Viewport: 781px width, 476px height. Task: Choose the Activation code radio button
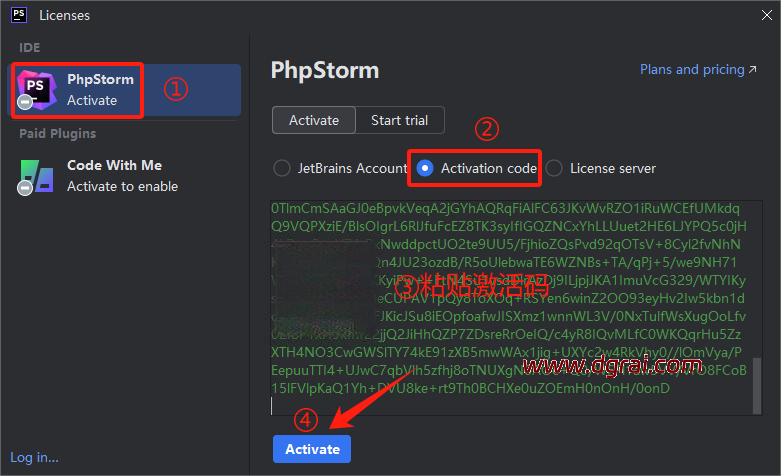tap(425, 168)
